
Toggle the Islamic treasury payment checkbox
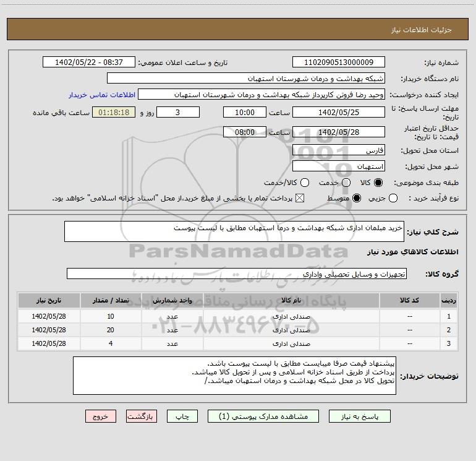(x=300, y=199)
